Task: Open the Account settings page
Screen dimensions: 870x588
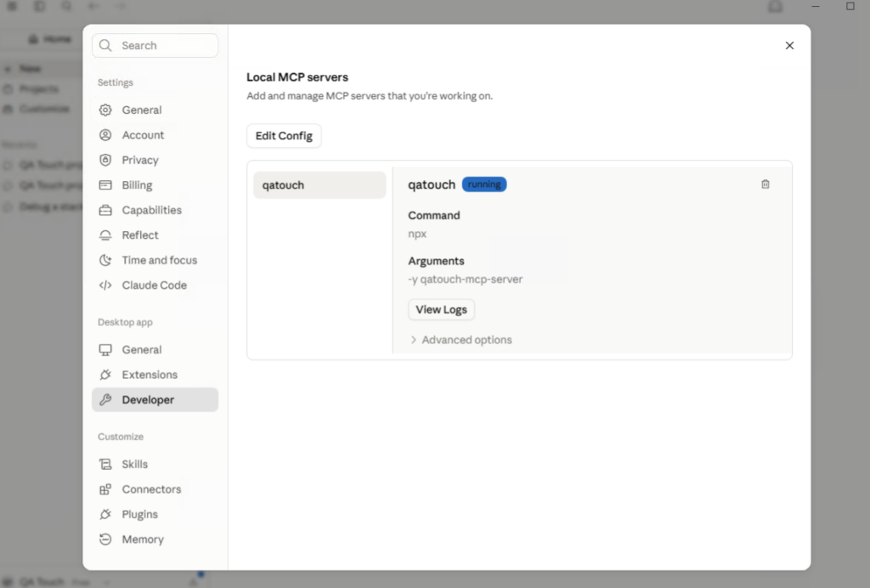Action: pyautogui.click(x=155, y=135)
